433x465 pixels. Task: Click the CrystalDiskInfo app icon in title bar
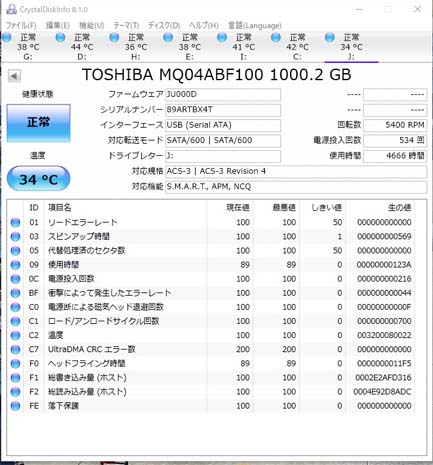(11, 9)
